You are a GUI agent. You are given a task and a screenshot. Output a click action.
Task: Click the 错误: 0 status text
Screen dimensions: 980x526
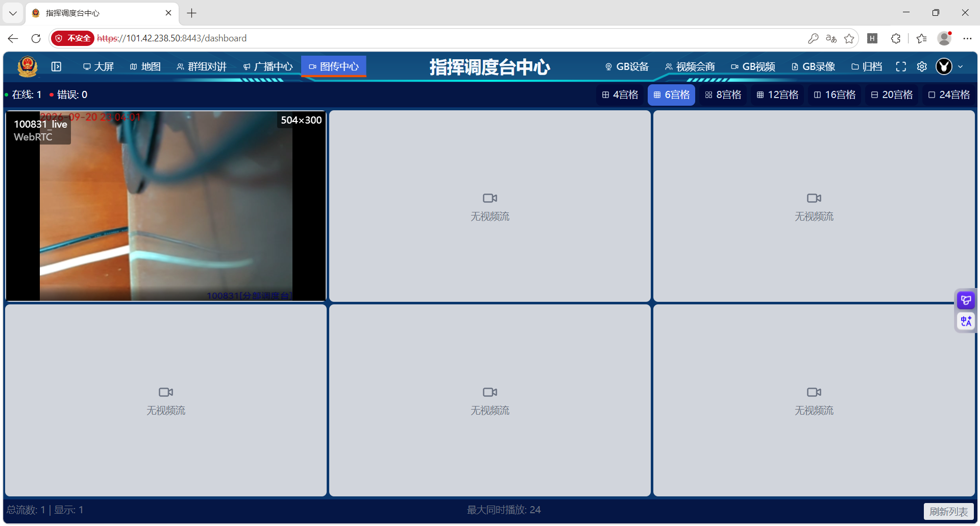click(72, 95)
